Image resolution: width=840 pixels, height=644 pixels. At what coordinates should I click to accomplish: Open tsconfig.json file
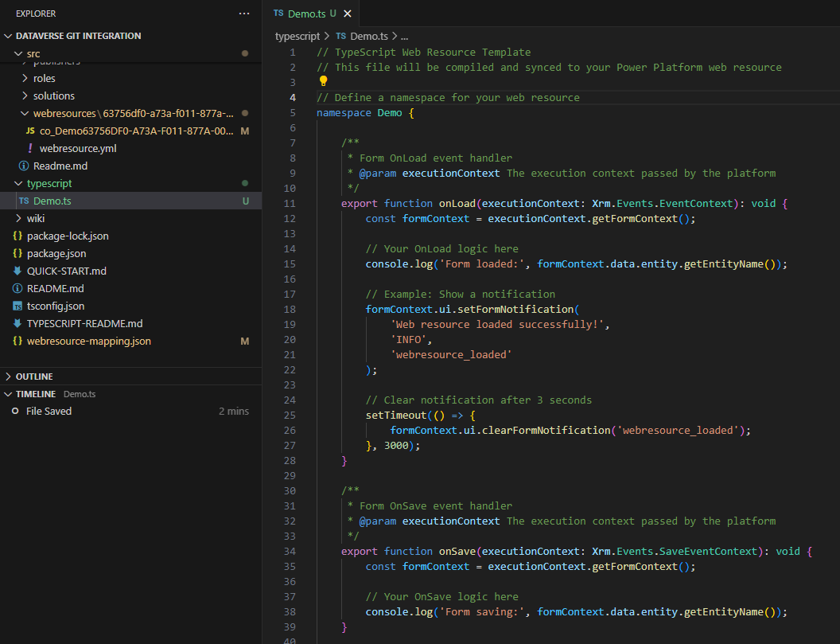pyautogui.click(x=130, y=306)
